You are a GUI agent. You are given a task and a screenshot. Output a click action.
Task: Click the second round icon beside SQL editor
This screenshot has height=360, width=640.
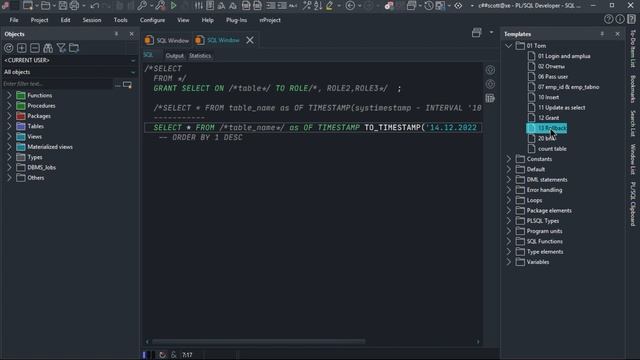(490, 84)
